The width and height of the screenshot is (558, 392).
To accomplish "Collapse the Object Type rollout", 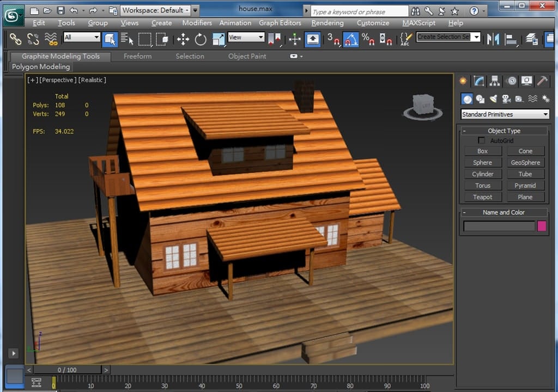I will [x=504, y=131].
